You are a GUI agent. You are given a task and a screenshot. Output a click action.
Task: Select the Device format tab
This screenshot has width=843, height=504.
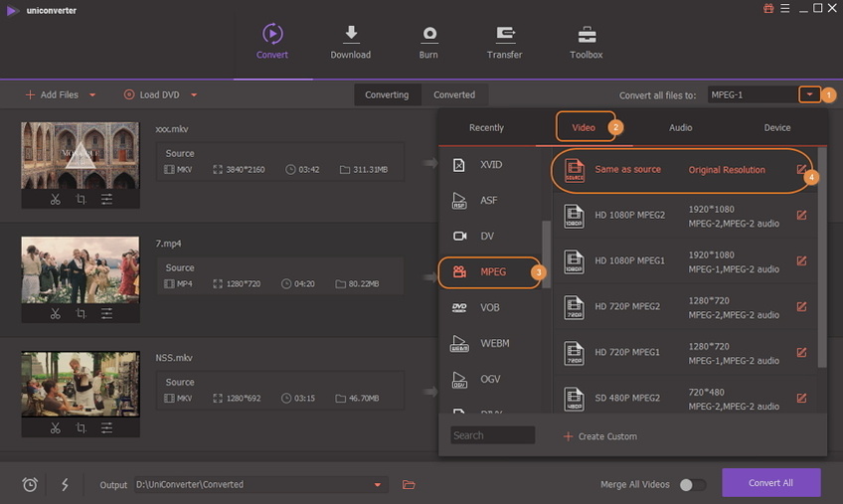point(777,127)
